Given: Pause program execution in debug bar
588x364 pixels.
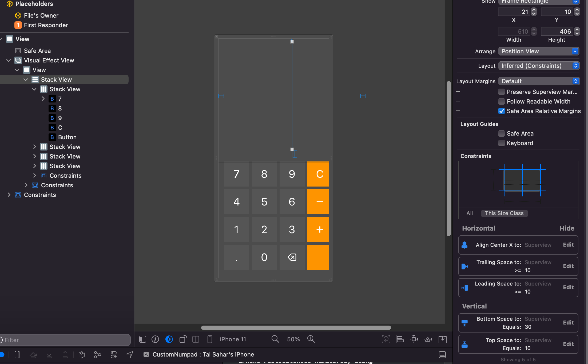Looking at the screenshot, I should tap(17, 355).
